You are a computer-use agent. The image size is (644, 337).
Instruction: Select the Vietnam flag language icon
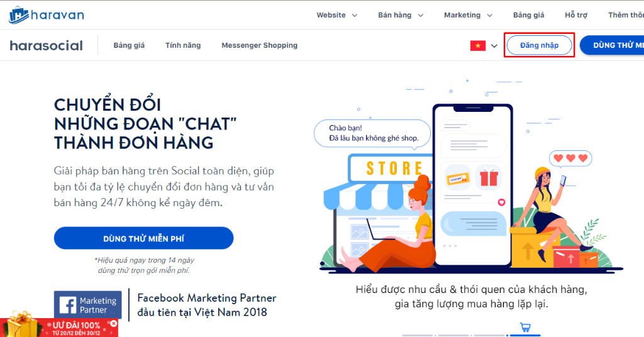click(478, 45)
